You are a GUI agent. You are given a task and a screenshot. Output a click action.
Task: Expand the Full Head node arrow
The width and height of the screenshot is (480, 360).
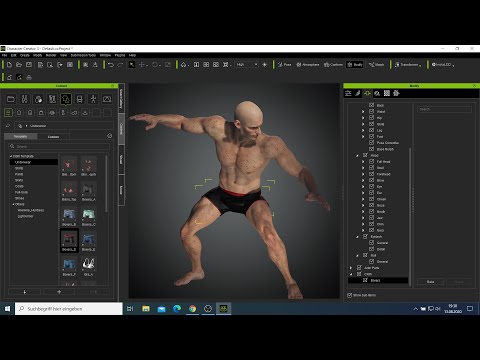coord(363,162)
